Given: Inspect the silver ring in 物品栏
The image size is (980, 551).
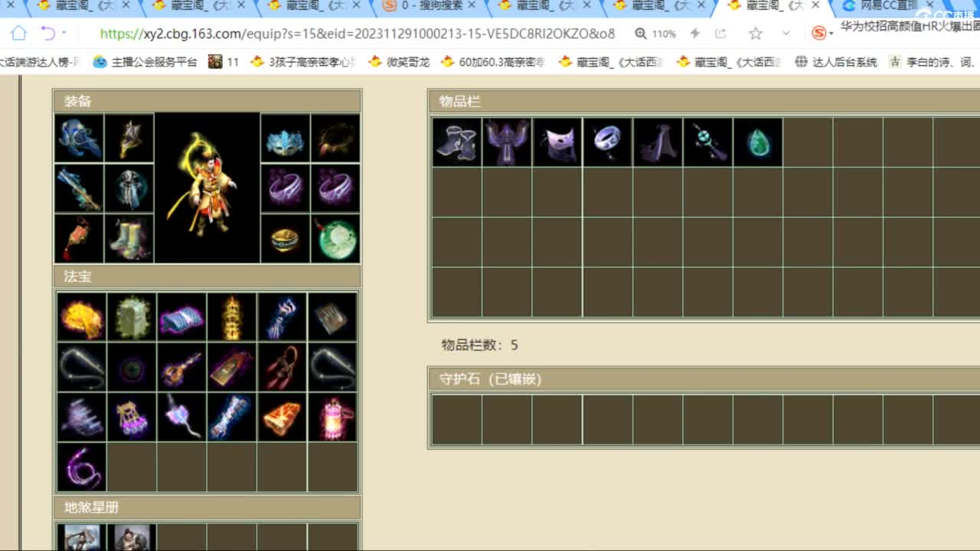Looking at the screenshot, I should coord(607,142).
